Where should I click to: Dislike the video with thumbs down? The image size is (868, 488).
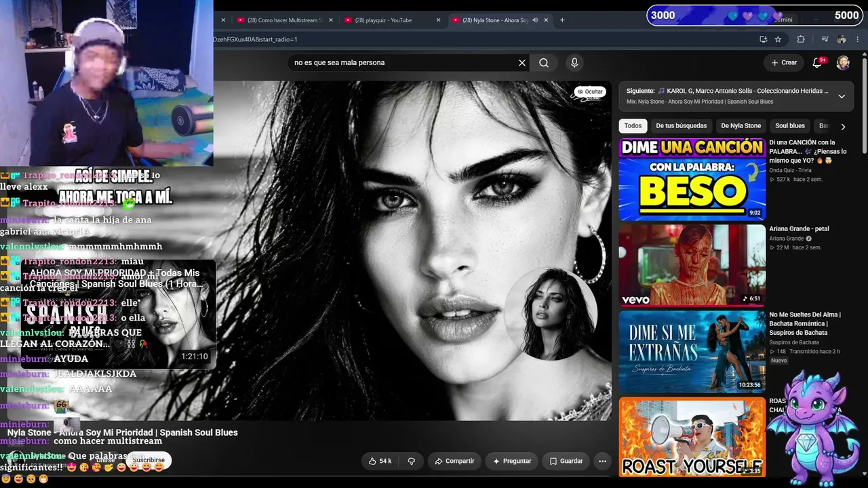click(411, 461)
